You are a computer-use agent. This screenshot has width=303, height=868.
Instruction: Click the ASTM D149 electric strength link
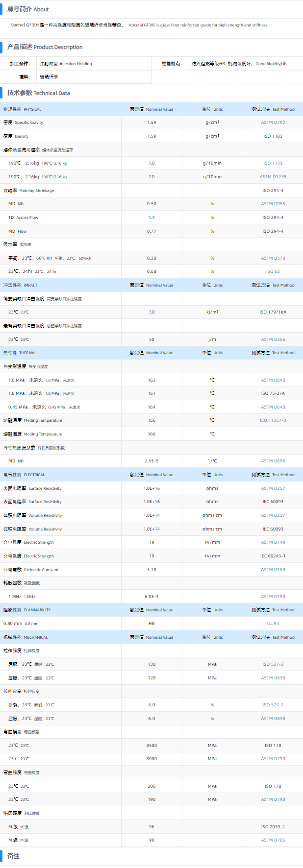tap(273, 542)
